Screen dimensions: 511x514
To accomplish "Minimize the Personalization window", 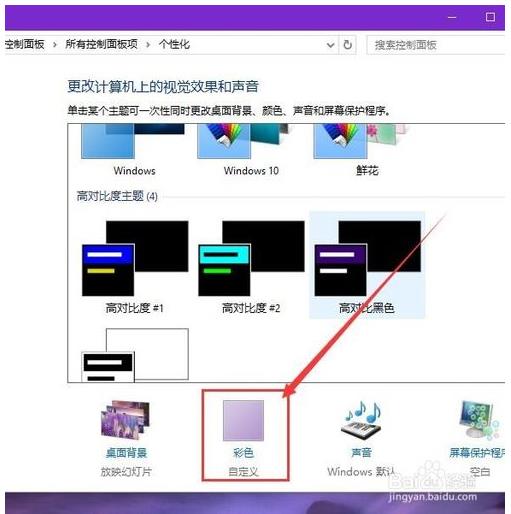I will [452, 17].
